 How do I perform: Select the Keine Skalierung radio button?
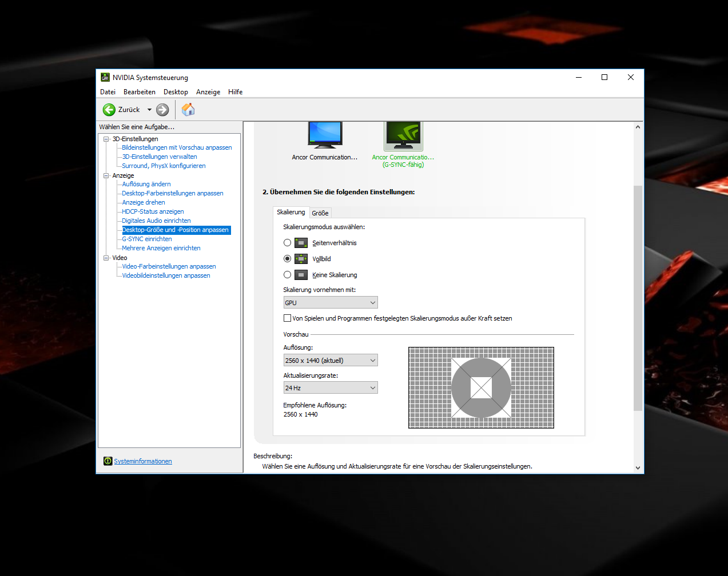click(x=287, y=275)
